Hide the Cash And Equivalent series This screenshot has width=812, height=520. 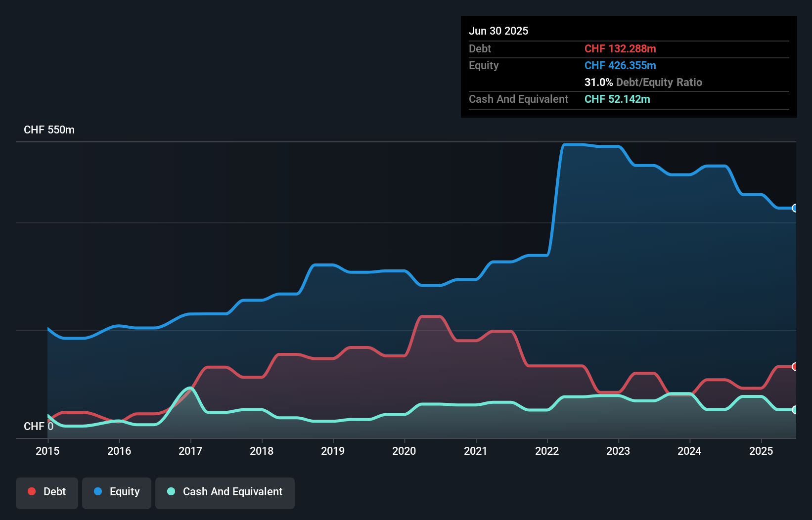pos(225,492)
